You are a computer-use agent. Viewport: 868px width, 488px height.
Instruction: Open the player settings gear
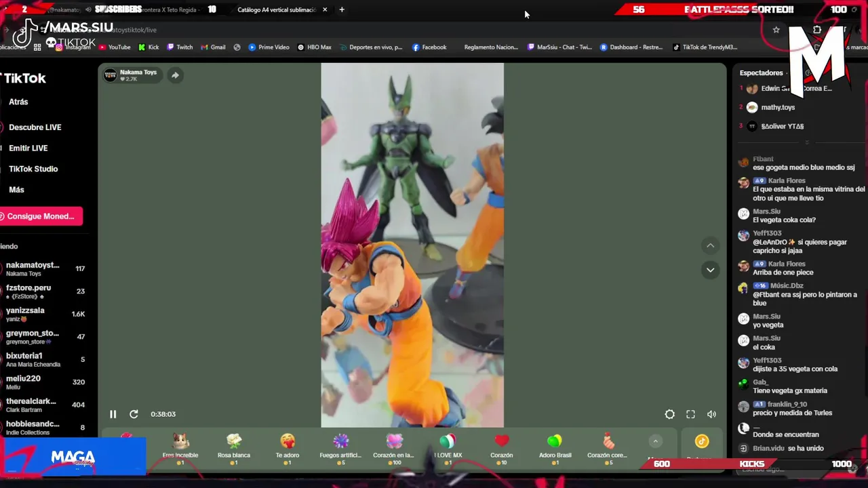point(670,414)
